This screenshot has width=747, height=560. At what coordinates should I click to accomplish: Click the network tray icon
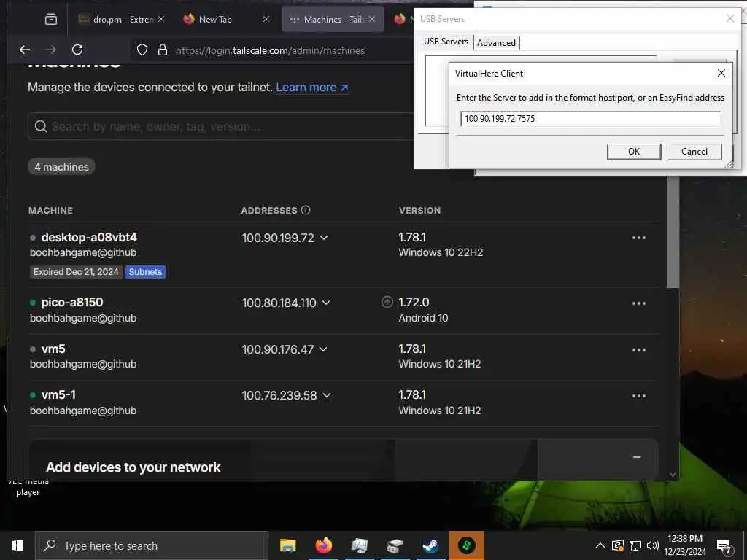tap(635, 545)
